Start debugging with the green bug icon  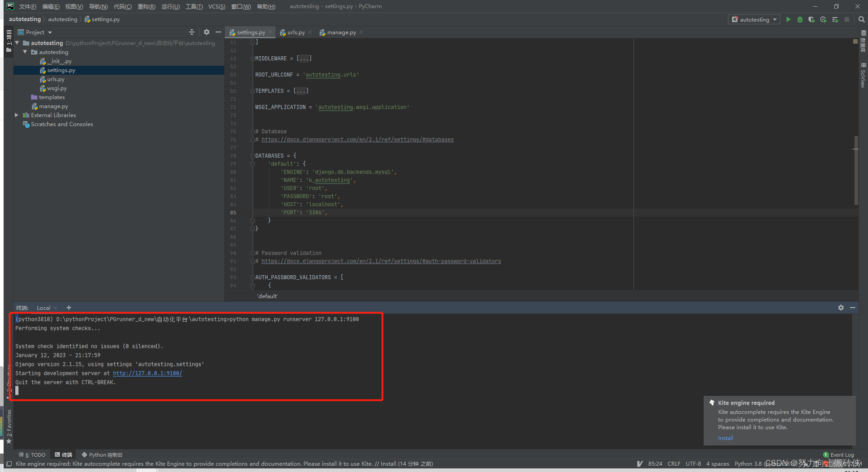(800, 19)
